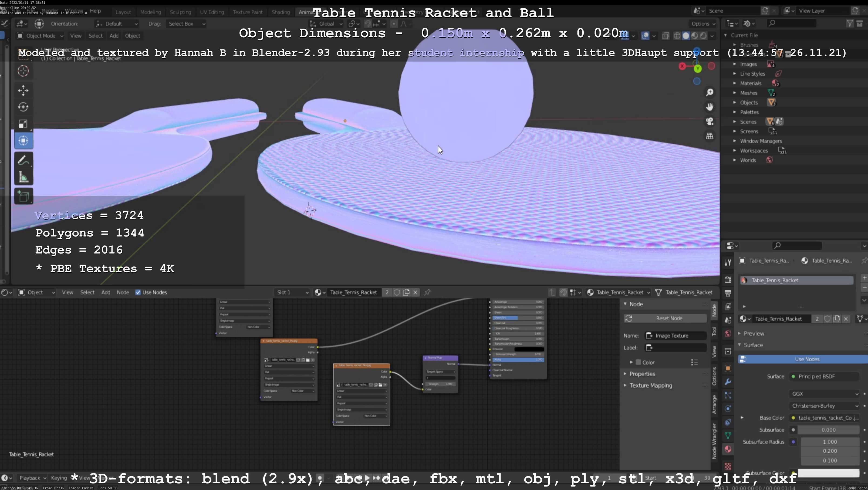Open the Render properties tab icon
This screenshot has height=490, width=868.
coord(728,280)
